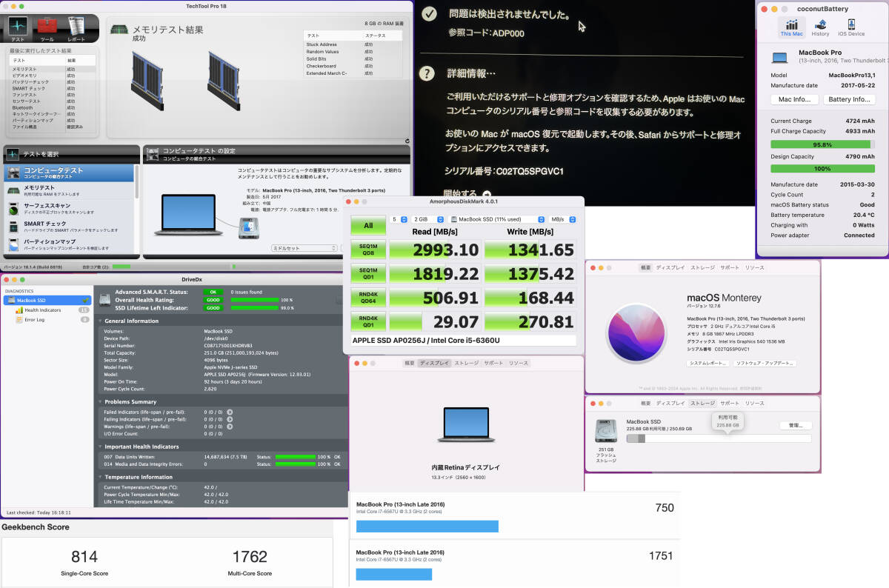889x588 pixels.
Task: Click the 開始する arrow in Apple Diagnostics
Action: pos(487,194)
